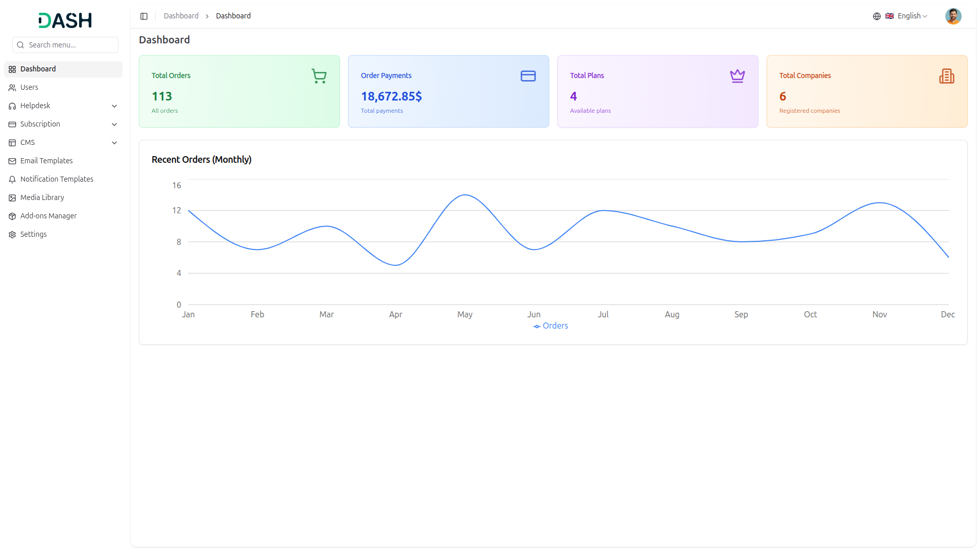Screen dimensions: 980x551
Task: Click the 18,672.85$ payments value
Action: (x=391, y=96)
